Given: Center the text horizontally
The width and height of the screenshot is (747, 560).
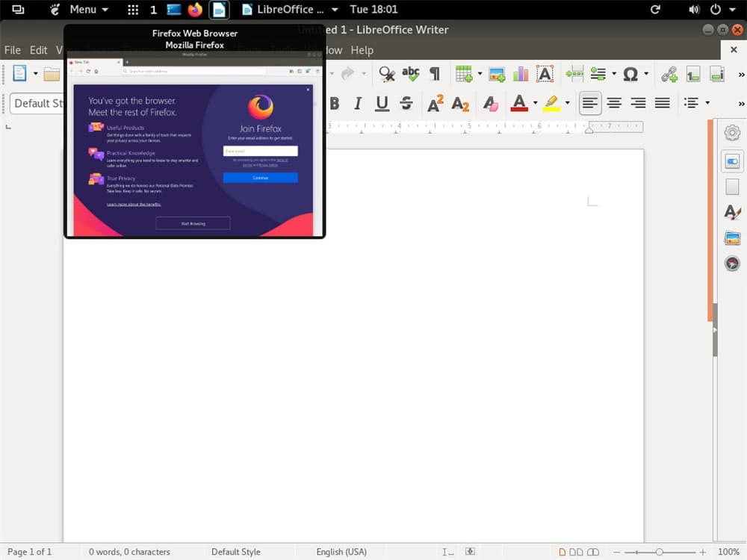Looking at the screenshot, I should coord(614,103).
